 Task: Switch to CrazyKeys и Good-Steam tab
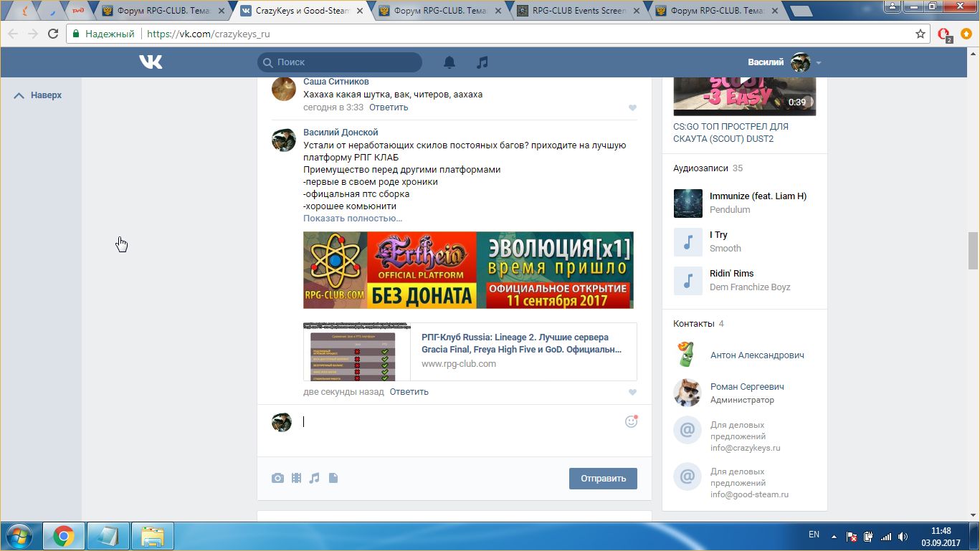click(x=301, y=11)
